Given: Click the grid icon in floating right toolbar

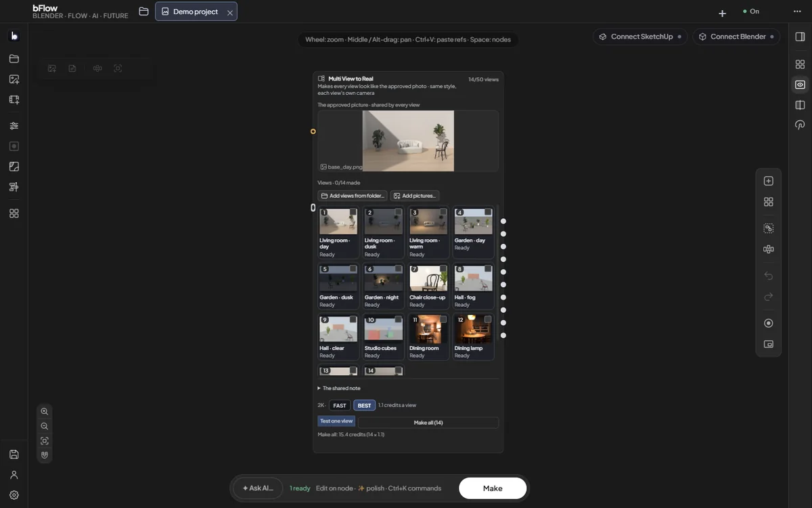Looking at the screenshot, I should [768, 202].
